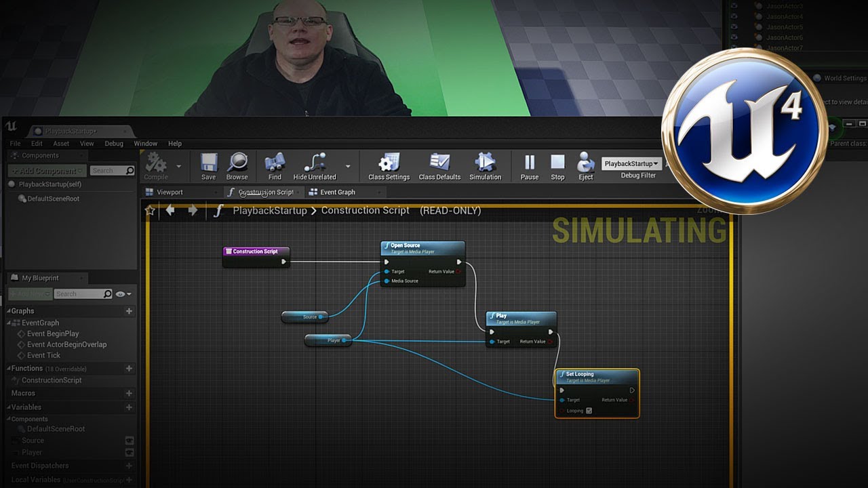Open Find with the binoculars icon

point(275,163)
